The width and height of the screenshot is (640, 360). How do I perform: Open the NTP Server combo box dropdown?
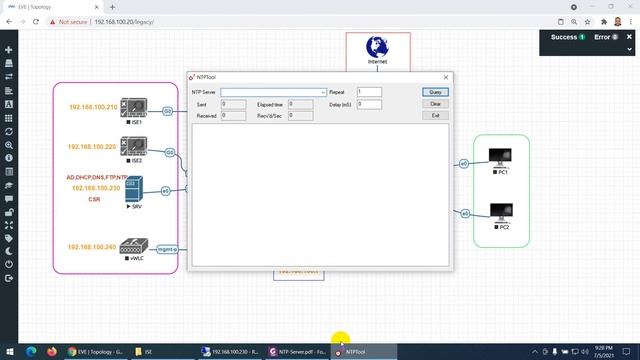click(x=322, y=93)
